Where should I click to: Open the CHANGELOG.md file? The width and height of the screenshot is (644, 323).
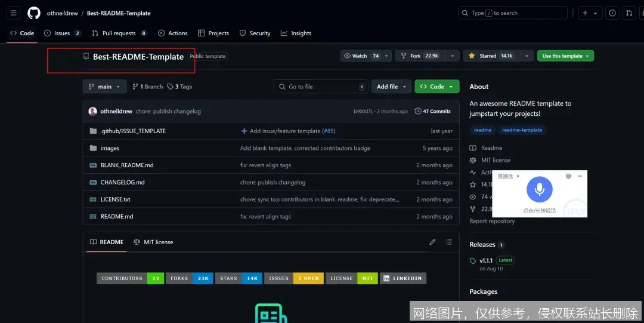(x=122, y=182)
